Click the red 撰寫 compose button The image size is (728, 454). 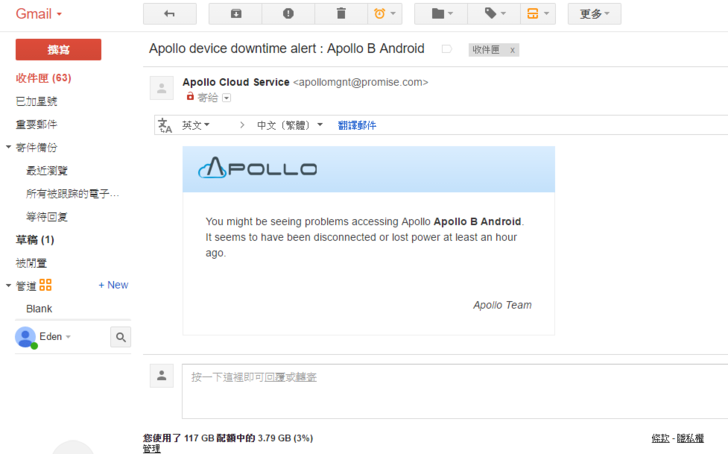(58, 50)
